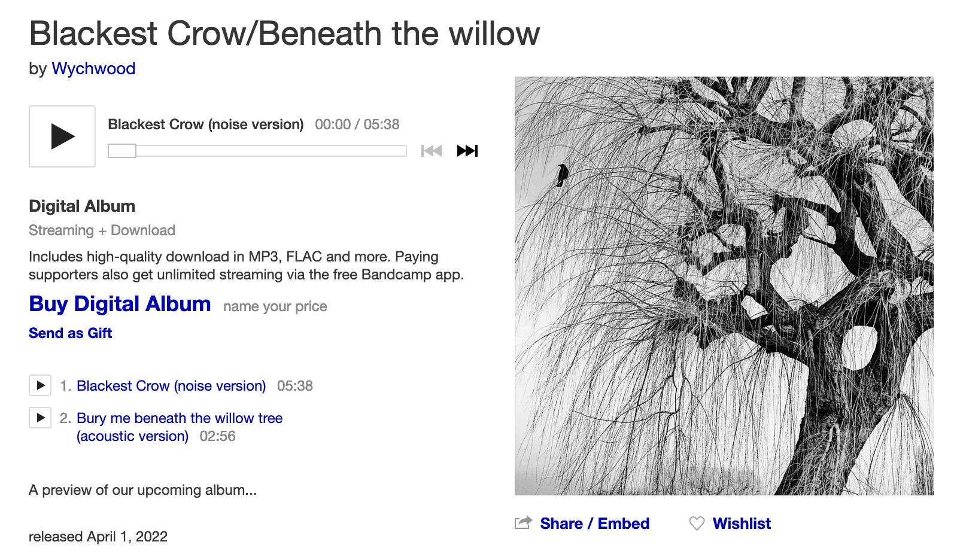Play track 2 Bury me beneath the willow tree
960x560 pixels.
[x=40, y=418]
